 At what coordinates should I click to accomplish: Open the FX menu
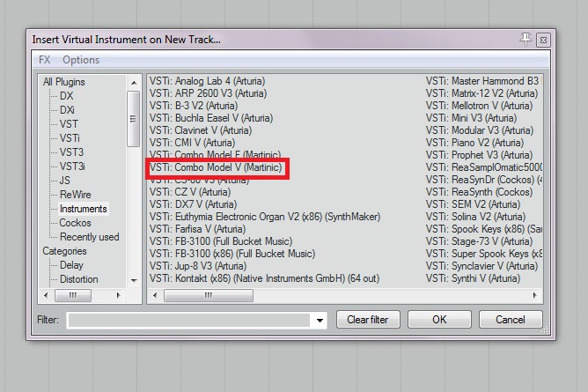(45, 60)
